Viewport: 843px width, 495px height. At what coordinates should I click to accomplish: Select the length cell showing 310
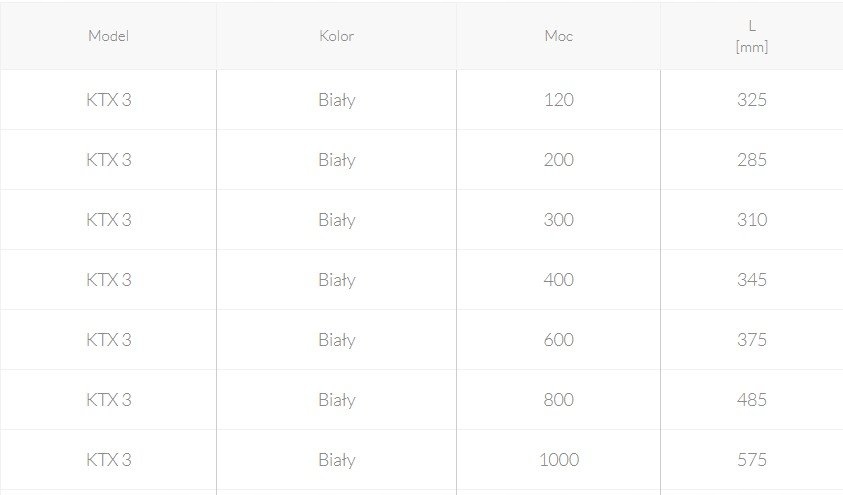(751, 220)
